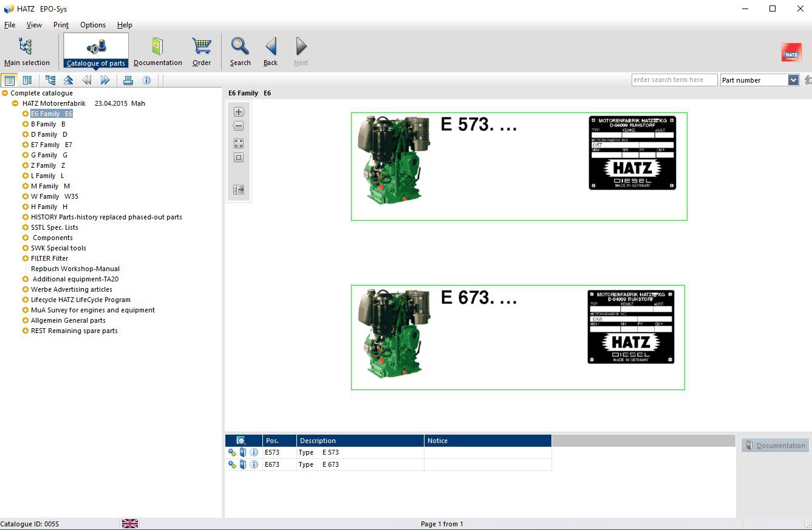Go Back with the blue arrow
812x530 pixels.
point(271,52)
